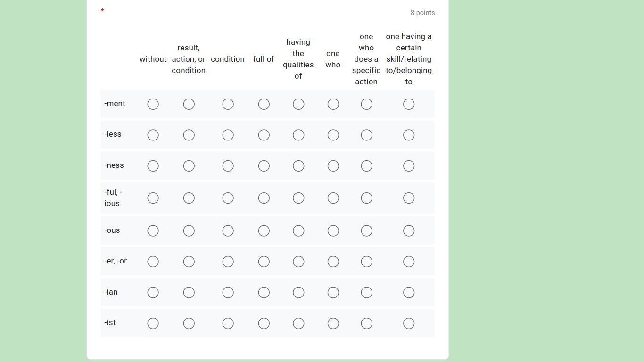Click 'without' radio in the -ment row
644x362 pixels.
tap(153, 104)
